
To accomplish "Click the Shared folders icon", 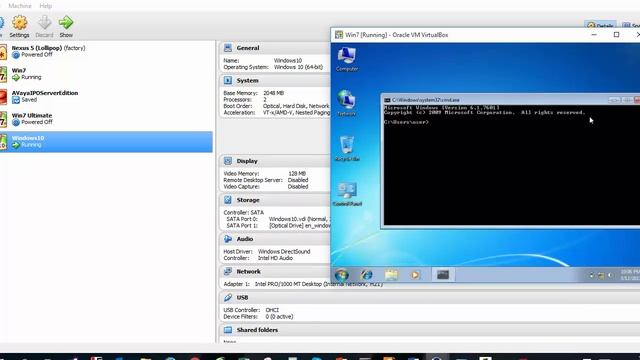I will coord(228,330).
